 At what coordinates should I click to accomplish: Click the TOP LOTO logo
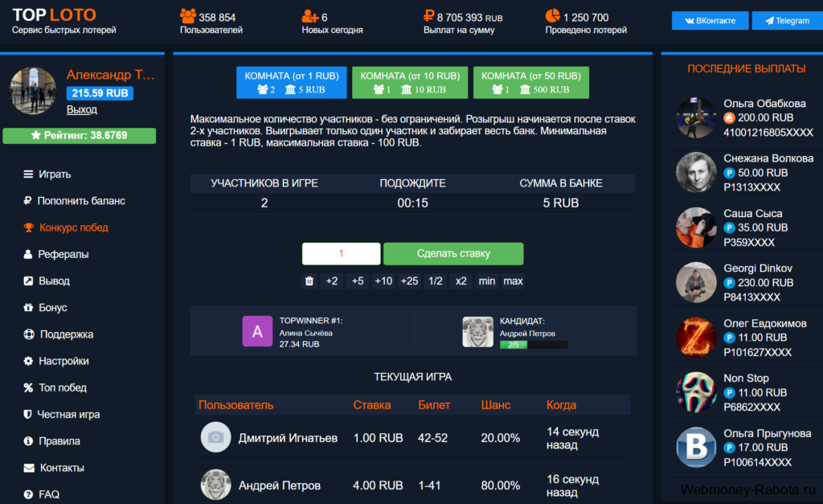(x=55, y=14)
